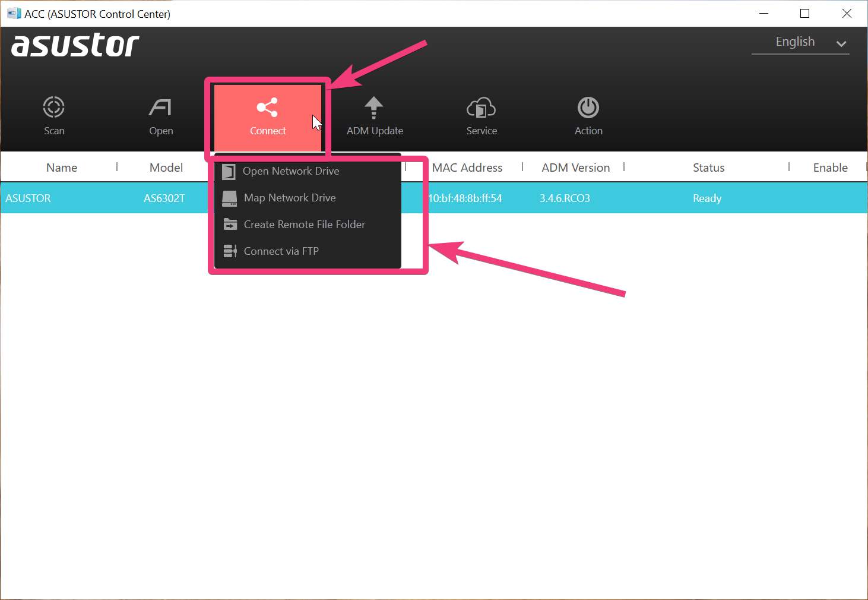Sort by the Model column header

tap(166, 168)
